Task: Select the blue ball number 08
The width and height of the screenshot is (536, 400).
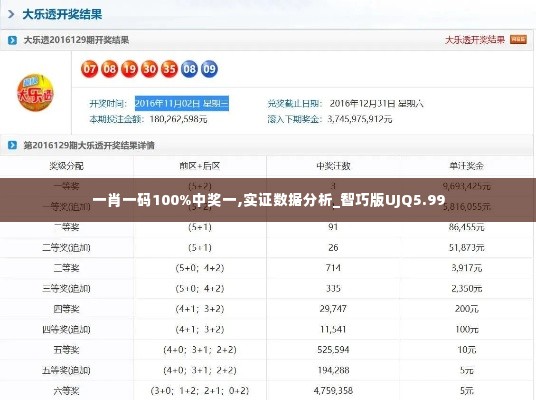Action: (x=189, y=69)
